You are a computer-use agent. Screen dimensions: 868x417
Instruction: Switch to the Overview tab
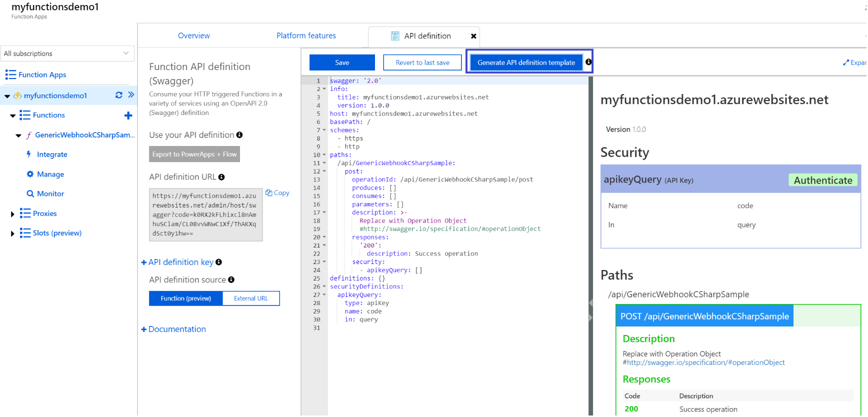[194, 36]
